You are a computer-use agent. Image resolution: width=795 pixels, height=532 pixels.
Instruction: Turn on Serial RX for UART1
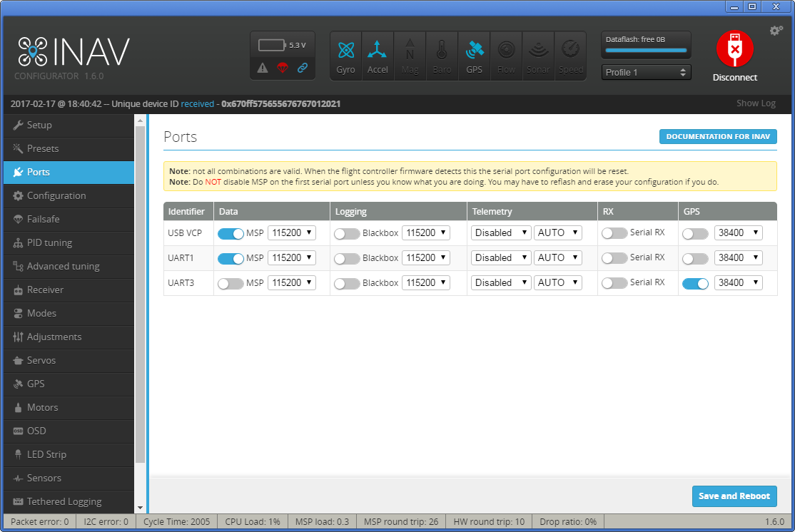(x=614, y=258)
